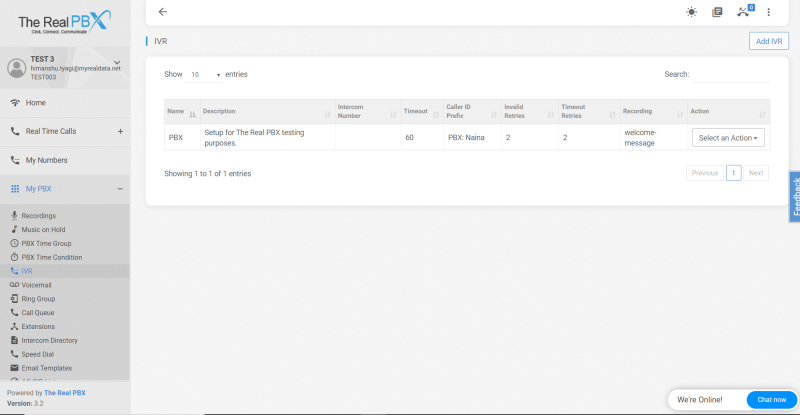
Task: Open the Feedback side tab
Action: [795, 197]
